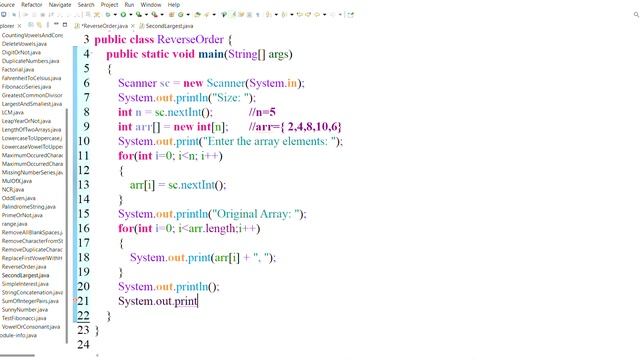Close the ReverseOrder.java editor tab

click(132, 26)
